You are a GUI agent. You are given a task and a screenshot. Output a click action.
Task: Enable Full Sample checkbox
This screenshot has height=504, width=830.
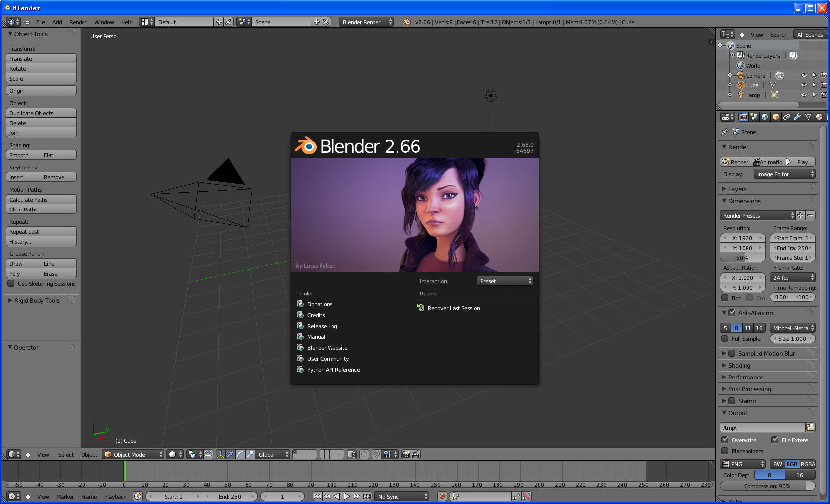tap(725, 338)
